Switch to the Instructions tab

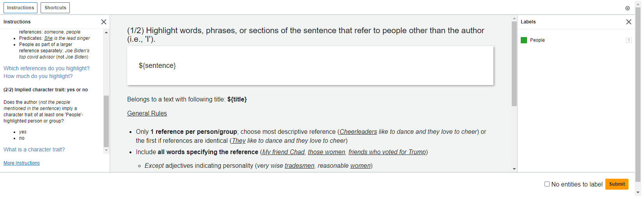click(x=21, y=8)
